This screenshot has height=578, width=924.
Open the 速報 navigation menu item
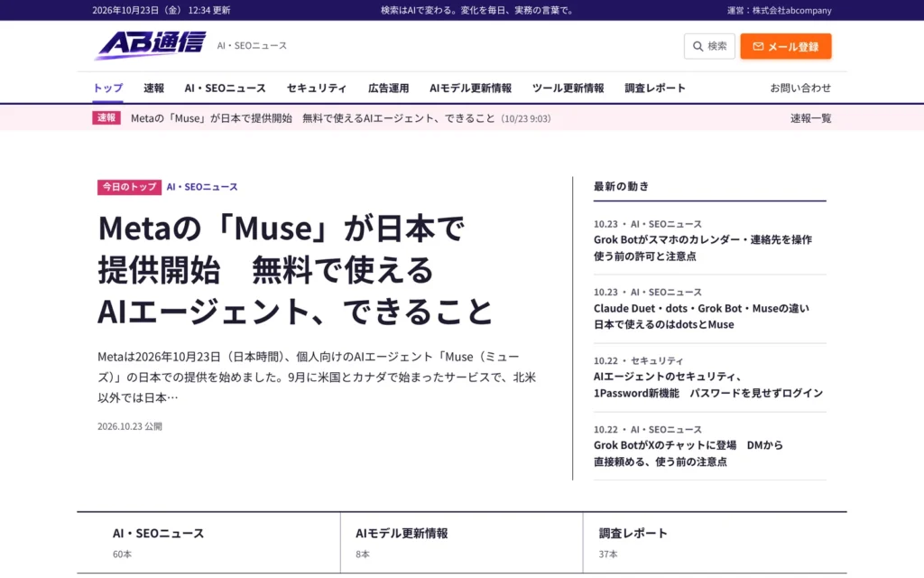153,88
